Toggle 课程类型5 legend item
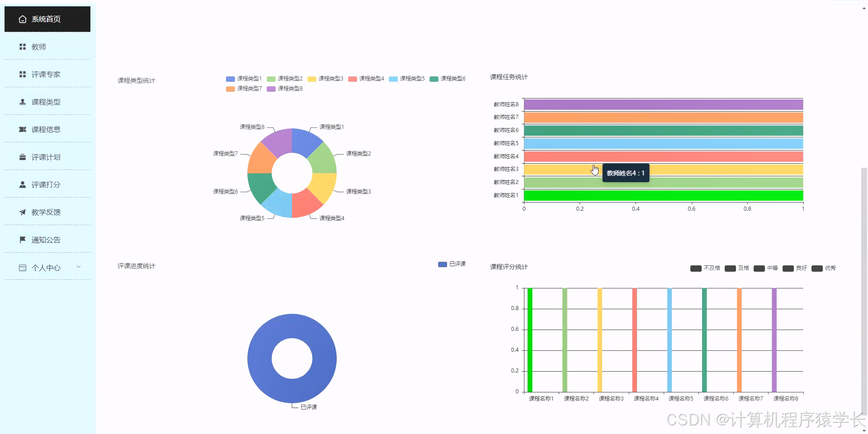Image resolution: width=868 pixels, height=434 pixels. [406, 79]
